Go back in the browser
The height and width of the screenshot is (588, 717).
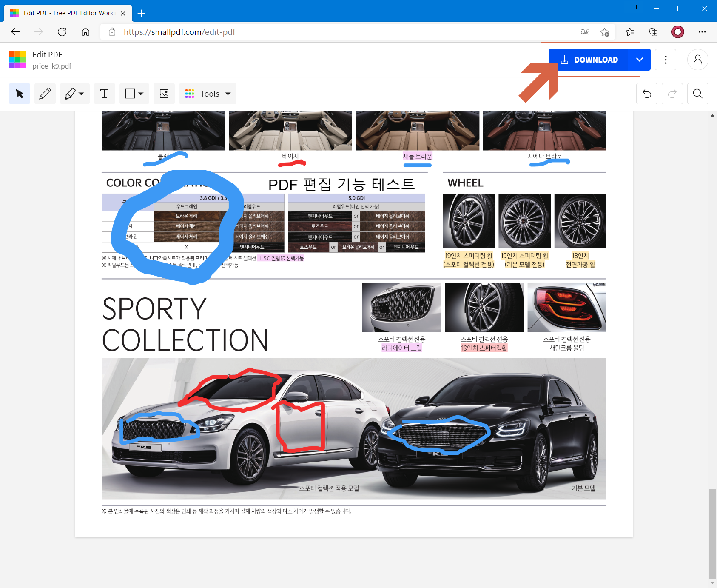tap(15, 32)
